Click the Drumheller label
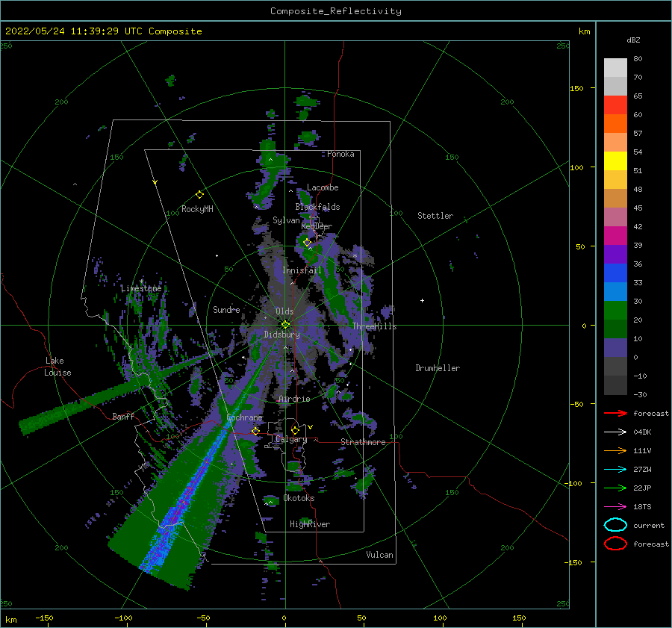Image resolution: width=672 pixels, height=628 pixels. pyautogui.click(x=438, y=368)
